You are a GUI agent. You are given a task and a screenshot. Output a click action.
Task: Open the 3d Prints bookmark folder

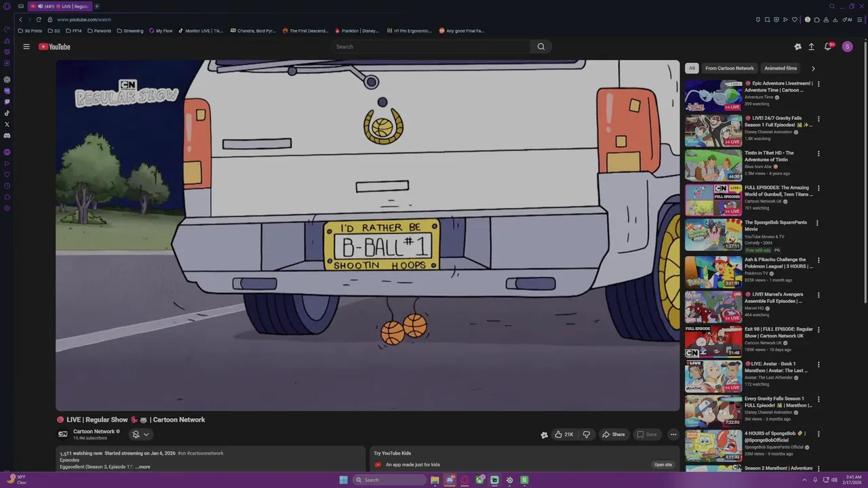[x=30, y=30]
